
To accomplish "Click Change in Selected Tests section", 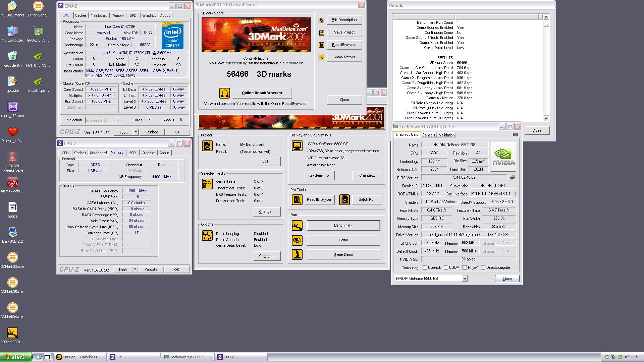I will [x=267, y=212].
